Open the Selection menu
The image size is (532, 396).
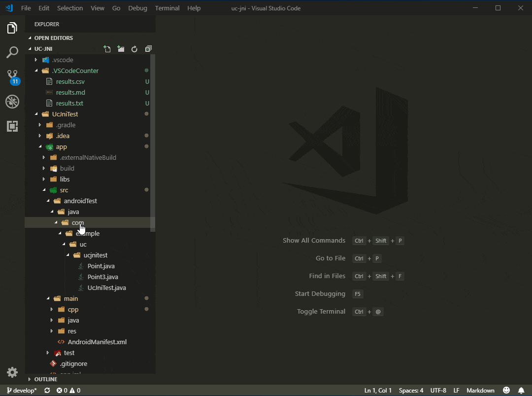(x=70, y=8)
